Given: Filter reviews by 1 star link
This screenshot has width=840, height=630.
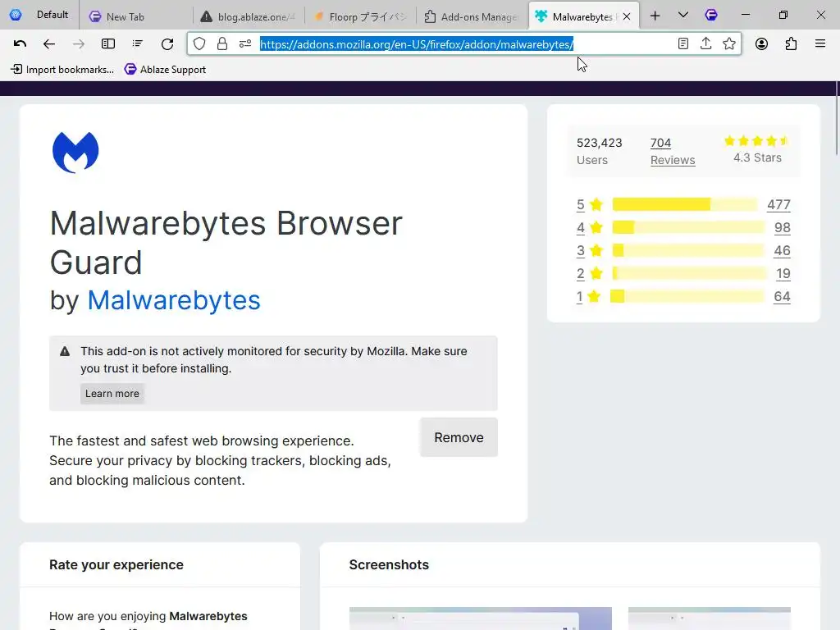Looking at the screenshot, I should coord(579,297).
